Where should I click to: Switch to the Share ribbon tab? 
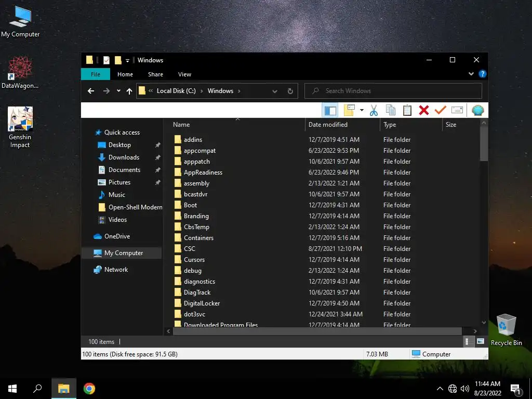(155, 74)
